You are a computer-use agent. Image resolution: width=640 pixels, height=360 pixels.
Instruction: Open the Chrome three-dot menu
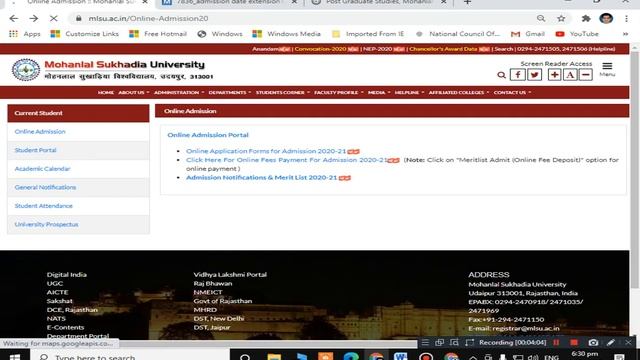coord(626,18)
